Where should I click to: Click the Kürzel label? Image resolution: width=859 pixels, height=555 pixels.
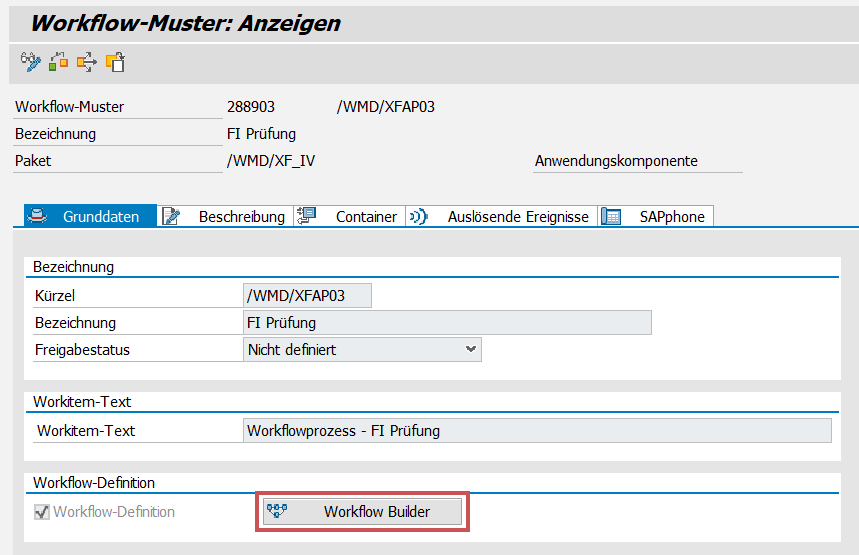(55, 295)
